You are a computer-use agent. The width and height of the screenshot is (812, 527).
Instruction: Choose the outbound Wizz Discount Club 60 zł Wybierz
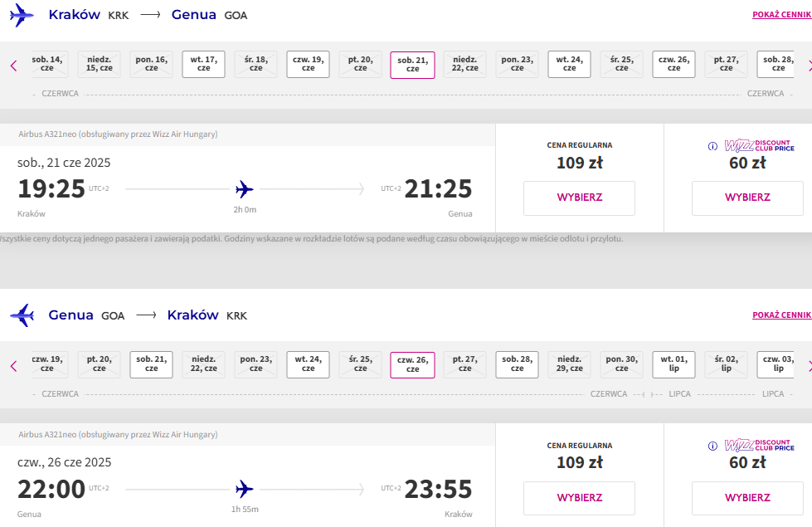747,198
